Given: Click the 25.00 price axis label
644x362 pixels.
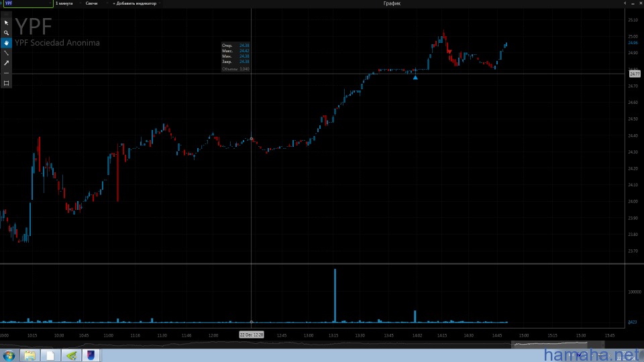Looking at the screenshot, I should pyautogui.click(x=633, y=36).
